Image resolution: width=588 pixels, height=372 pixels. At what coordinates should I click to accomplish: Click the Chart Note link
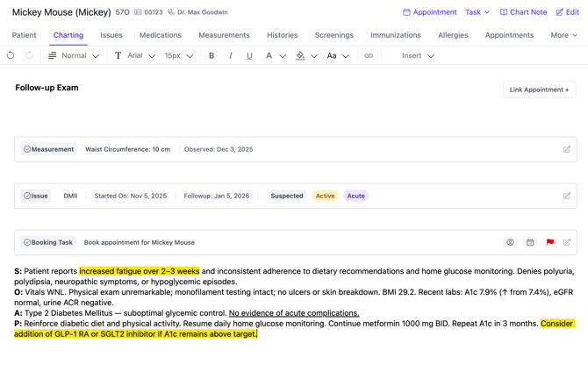[523, 12]
